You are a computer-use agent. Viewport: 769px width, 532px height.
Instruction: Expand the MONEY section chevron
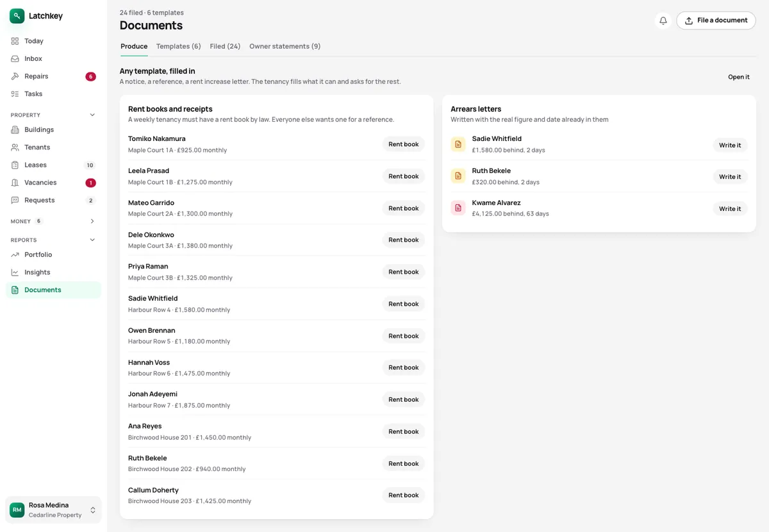click(x=92, y=221)
